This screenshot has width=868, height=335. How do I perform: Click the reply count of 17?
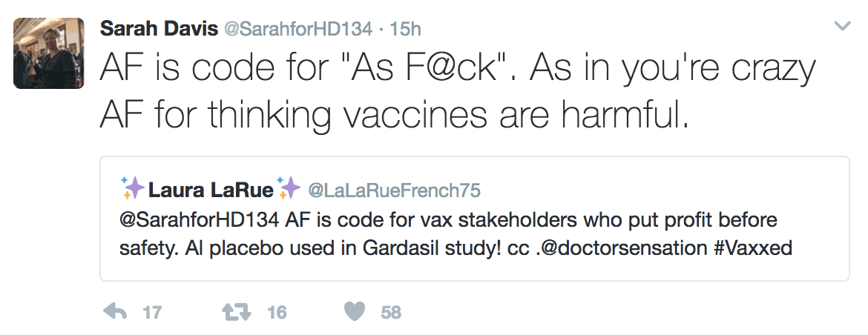click(x=152, y=312)
